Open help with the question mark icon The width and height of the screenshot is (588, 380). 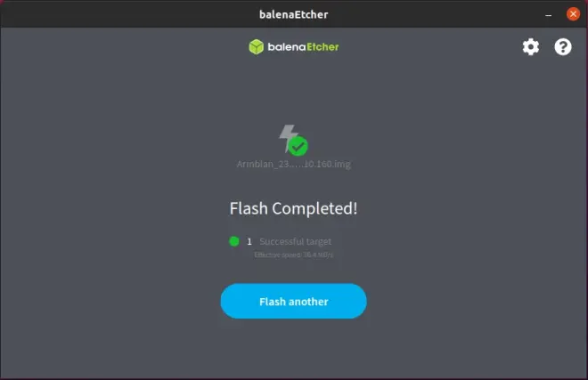tap(563, 47)
